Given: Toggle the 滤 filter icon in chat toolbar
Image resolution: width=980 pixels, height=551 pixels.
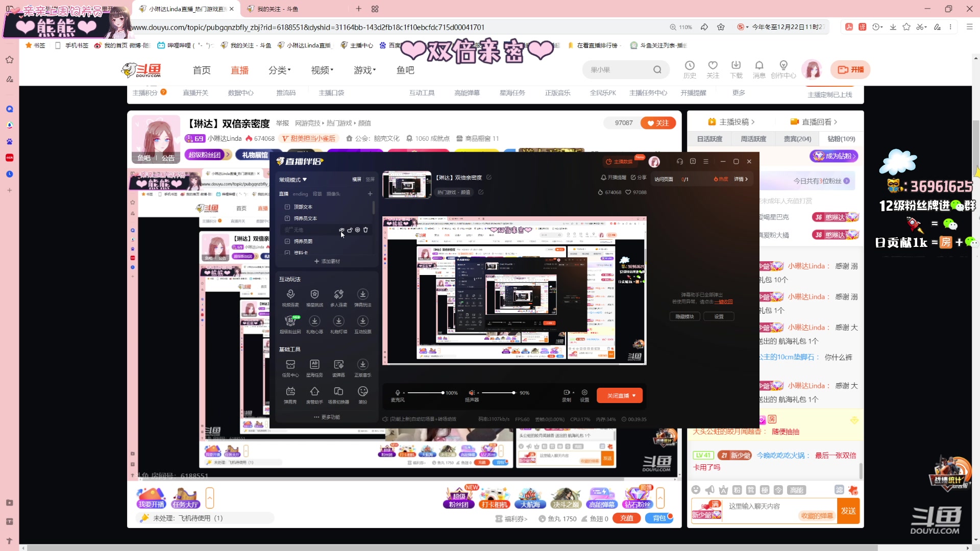Looking at the screenshot, I should click(x=839, y=490).
